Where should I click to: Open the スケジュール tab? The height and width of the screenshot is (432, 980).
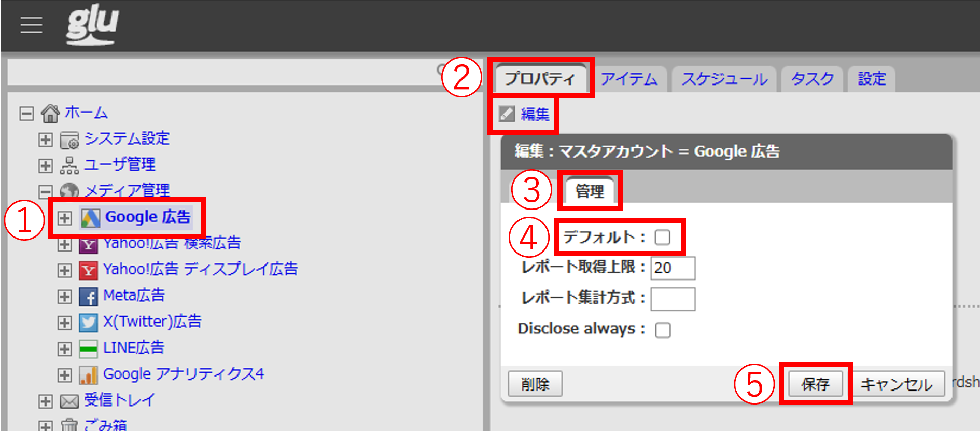pos(724,79)
